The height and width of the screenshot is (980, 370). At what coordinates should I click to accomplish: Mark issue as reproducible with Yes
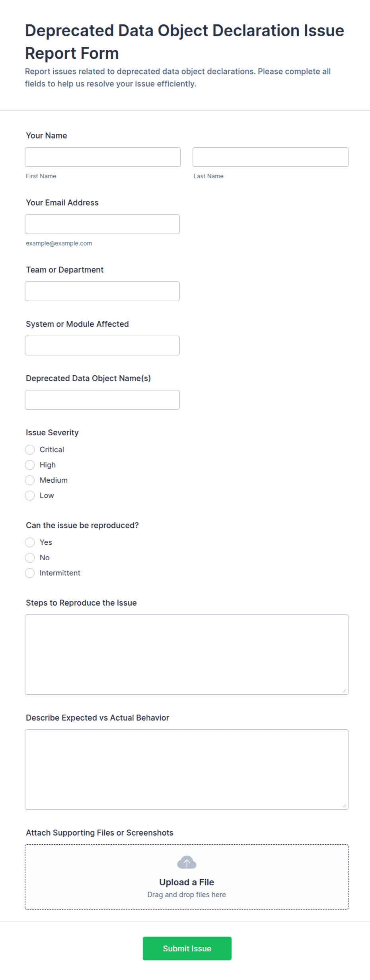(x=30, y=542)
